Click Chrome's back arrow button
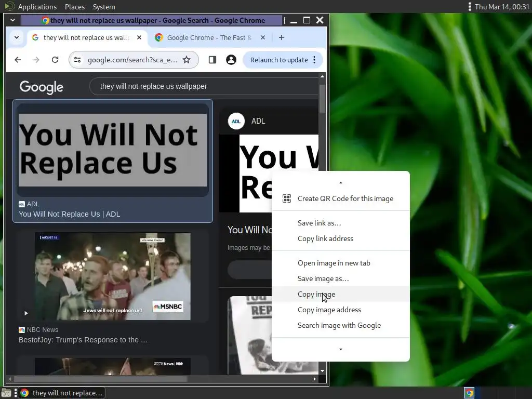The height and width of the screenshot is (399, 532). [18, 60]
